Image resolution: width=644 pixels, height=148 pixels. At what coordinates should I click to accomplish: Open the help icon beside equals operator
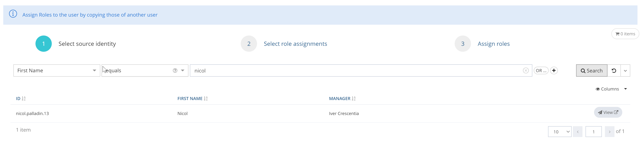coord(175,70)
